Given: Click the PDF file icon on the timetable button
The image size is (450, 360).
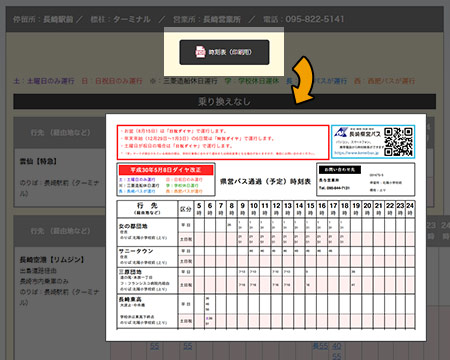Looking at the screenshot, I should pyautogui.click(x=200, y=52).
